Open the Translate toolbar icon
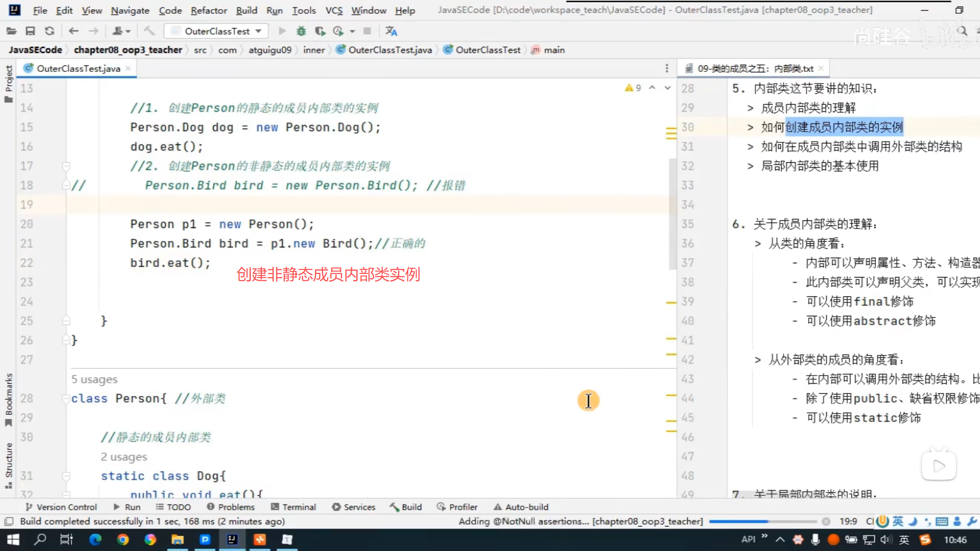 coord(391,31)
